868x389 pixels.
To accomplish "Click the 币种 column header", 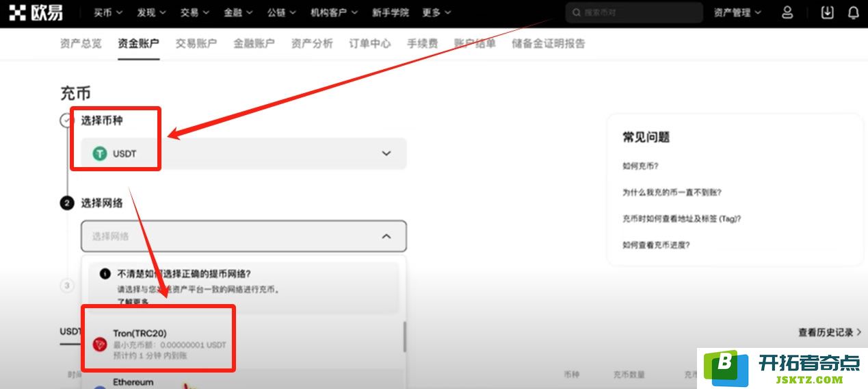I will [572, 375].
